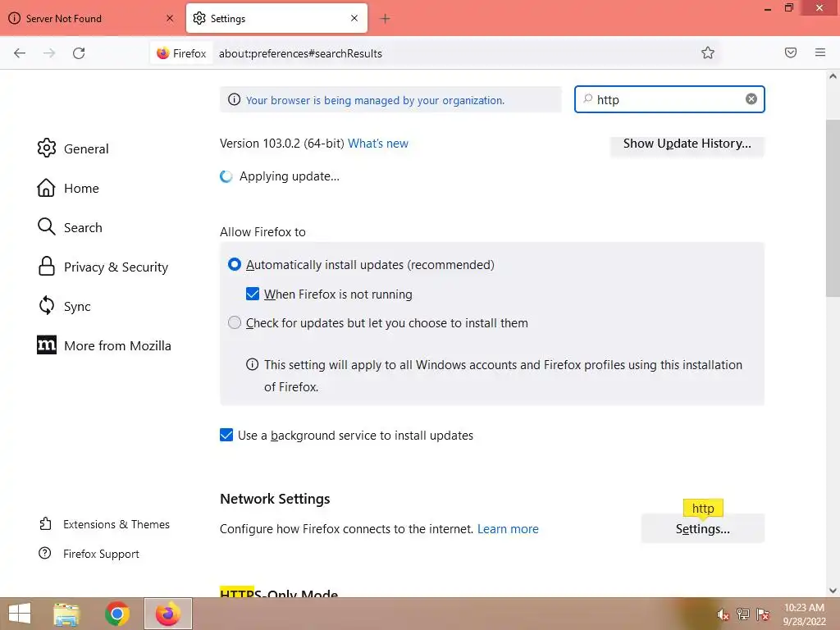840x630 pixels.
Task: Open Network Settings button
Action: point(702,529)
